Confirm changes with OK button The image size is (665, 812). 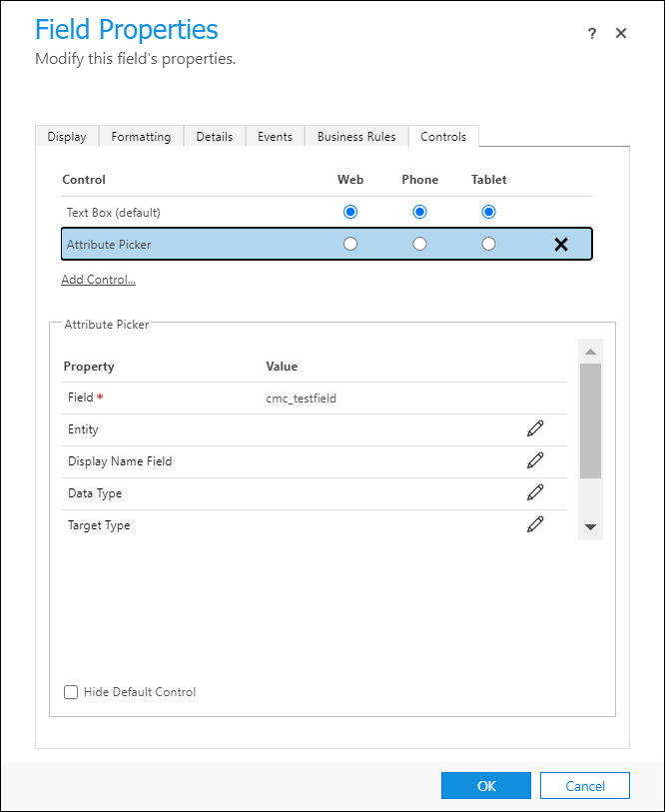click(x=485, y=785)
